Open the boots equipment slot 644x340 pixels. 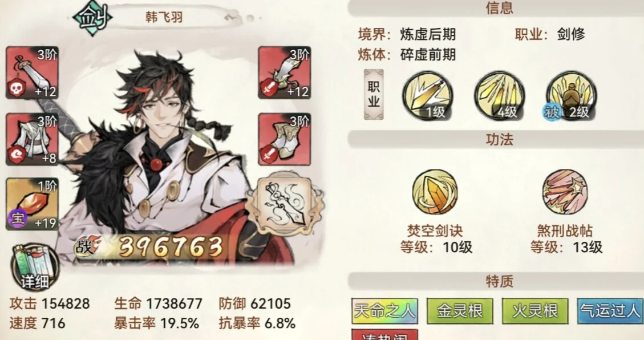284,139
